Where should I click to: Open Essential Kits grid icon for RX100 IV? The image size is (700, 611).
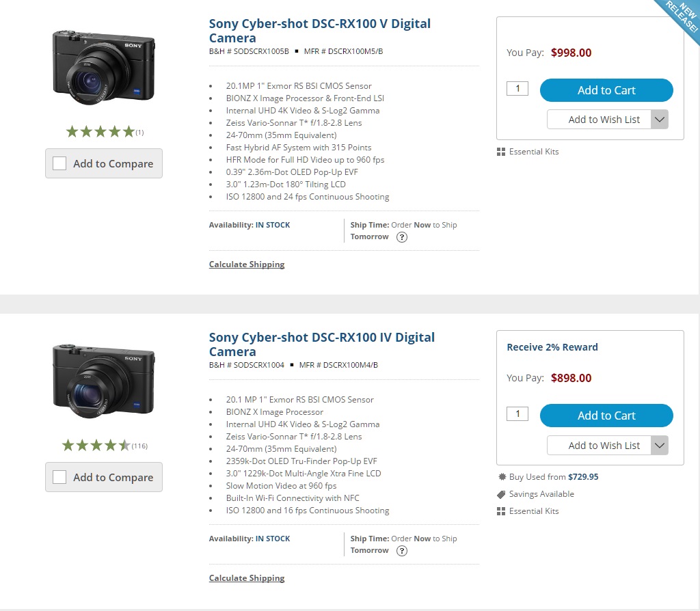click(500, 511)
